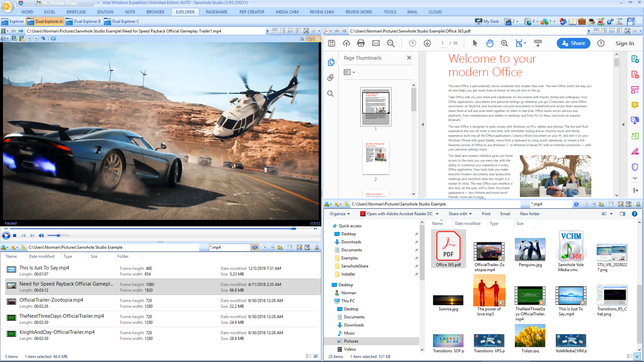The image size is (644, 362).
Task: Expand the change view dropdown in explorer
Action: 611,214
